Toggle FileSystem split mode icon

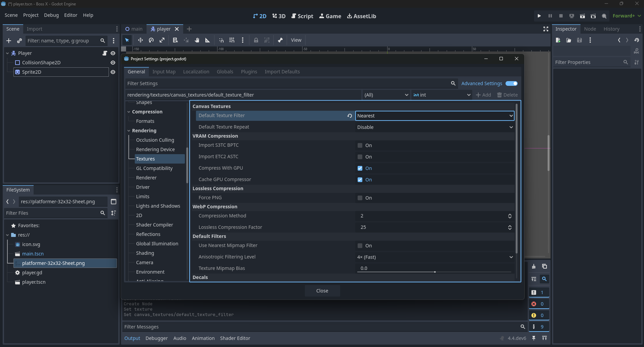click(114, 202)
